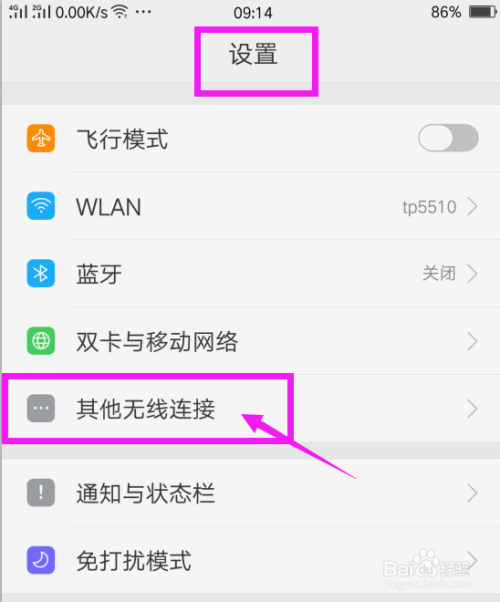Tap the purple moon do-not-disturb icon
The image size is (500, 602).
[x=41, y=560]
